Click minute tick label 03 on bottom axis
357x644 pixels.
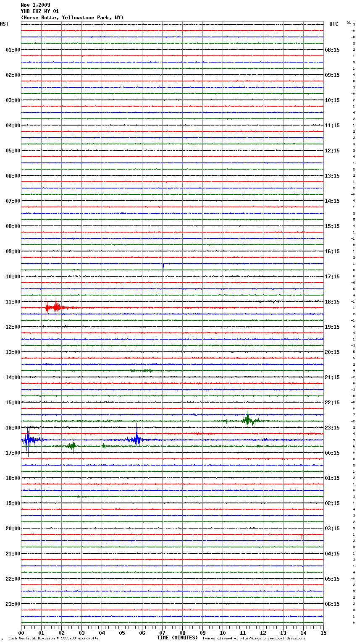(81, 633)
